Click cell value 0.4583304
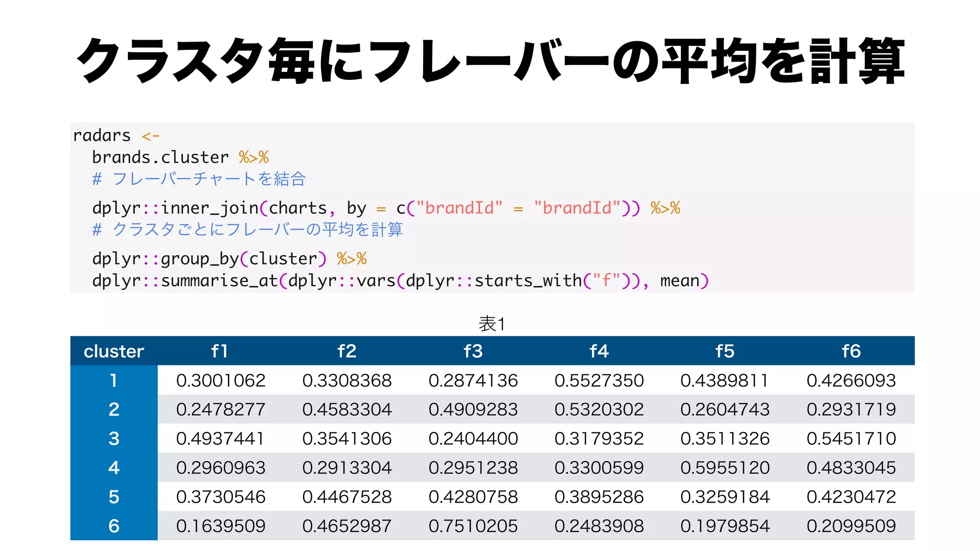Image resolution: width=980 pixels, height=551 pixels. (347, 409)
